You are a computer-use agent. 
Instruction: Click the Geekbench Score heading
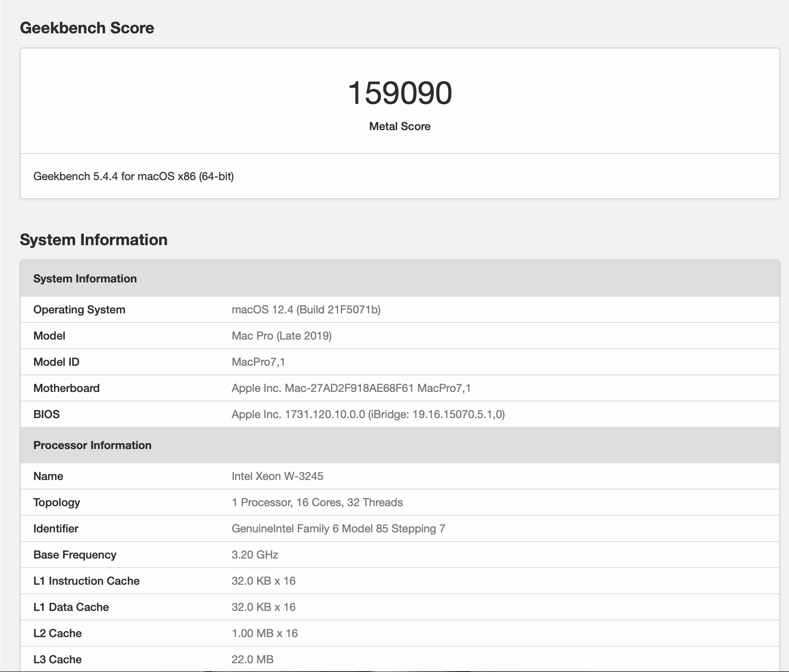click(87, 28)
